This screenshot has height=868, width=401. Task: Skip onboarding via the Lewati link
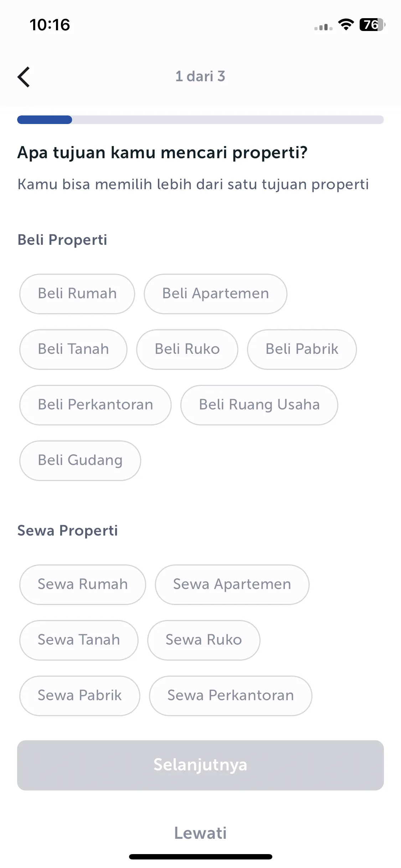[x=200, y=833]
